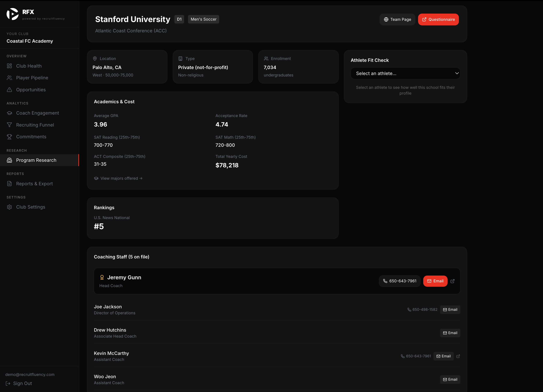Open Club Settings

coord(39,207)
